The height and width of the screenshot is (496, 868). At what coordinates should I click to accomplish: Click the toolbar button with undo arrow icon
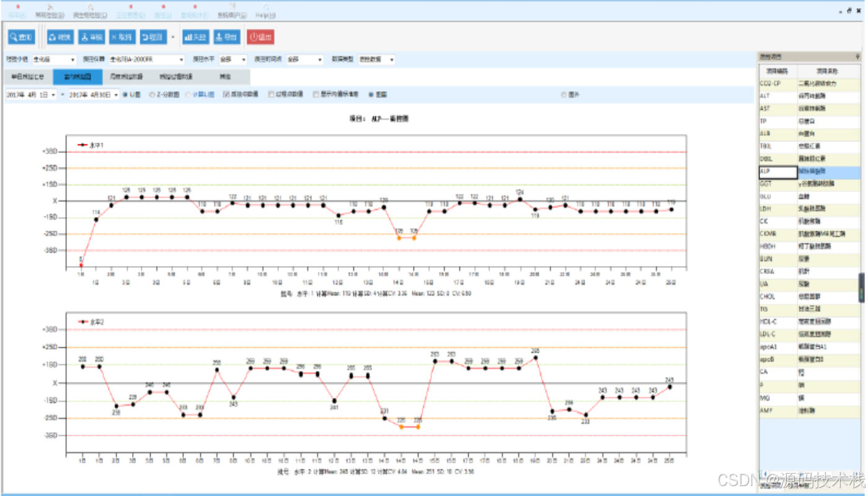[153, 37]
